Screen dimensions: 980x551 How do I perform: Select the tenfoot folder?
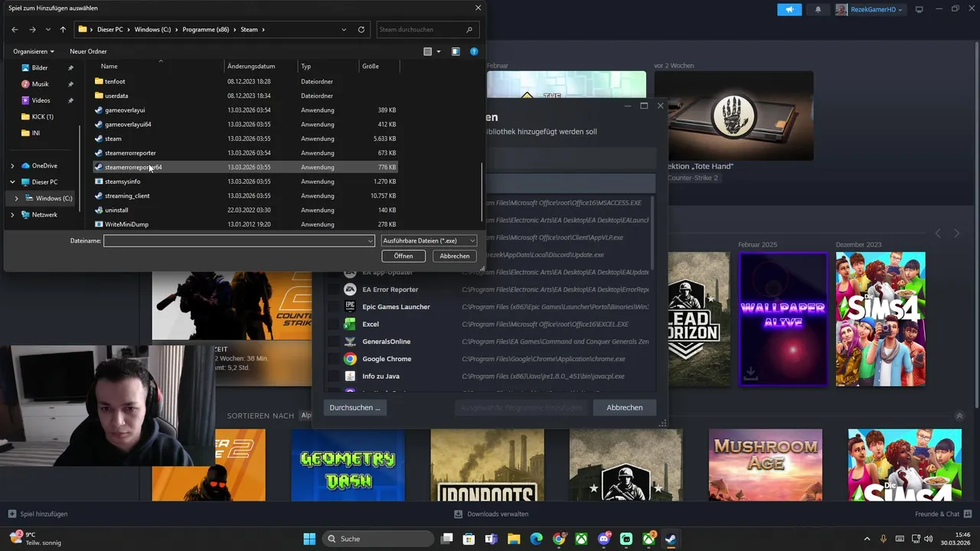pos(245,81)
